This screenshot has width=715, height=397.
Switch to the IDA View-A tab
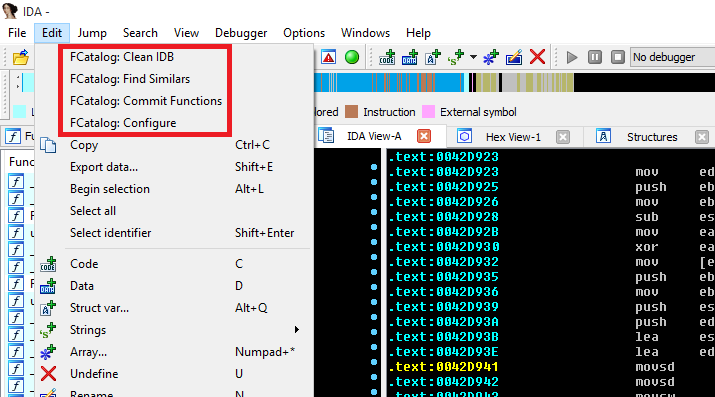coord(374,136)
